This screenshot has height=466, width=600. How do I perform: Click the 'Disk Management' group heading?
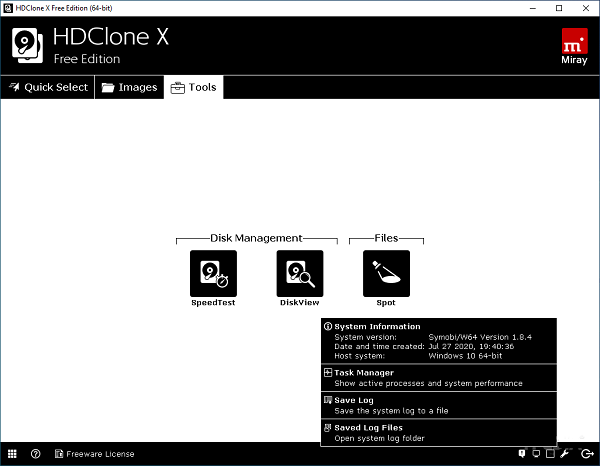(x=256, y=238)
